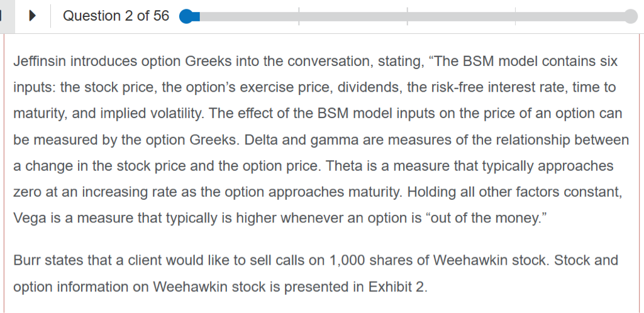Click the blue progress slider handle
Screen dimensions: 644x313
coord(186,16)
